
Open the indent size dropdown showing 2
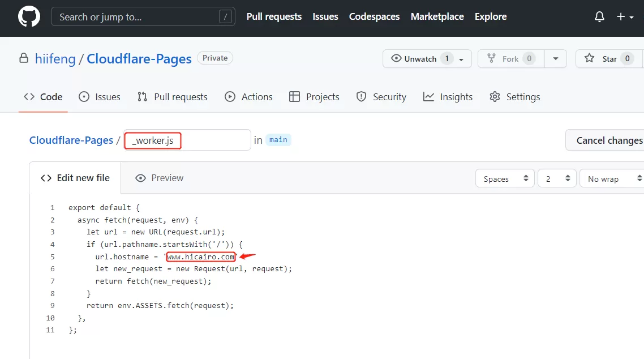[x=557, y=179]
